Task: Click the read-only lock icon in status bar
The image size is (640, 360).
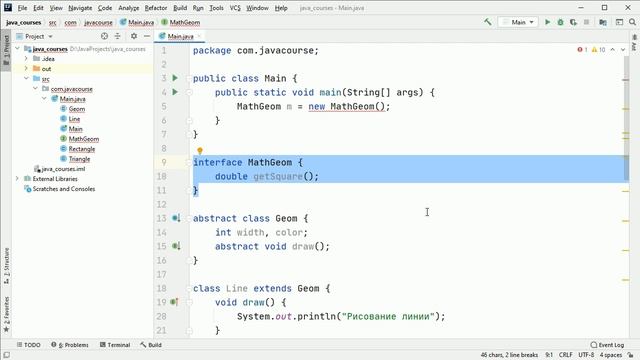Action: point(631,355)
